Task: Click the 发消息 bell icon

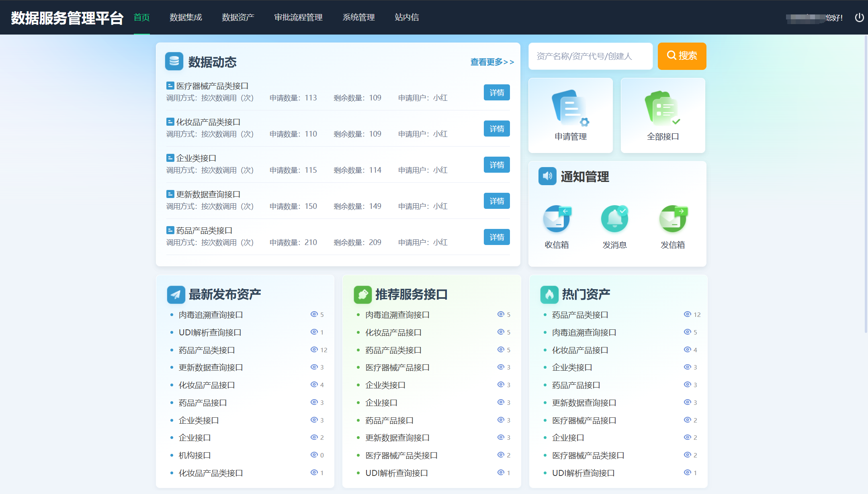Action: point(614,219)
